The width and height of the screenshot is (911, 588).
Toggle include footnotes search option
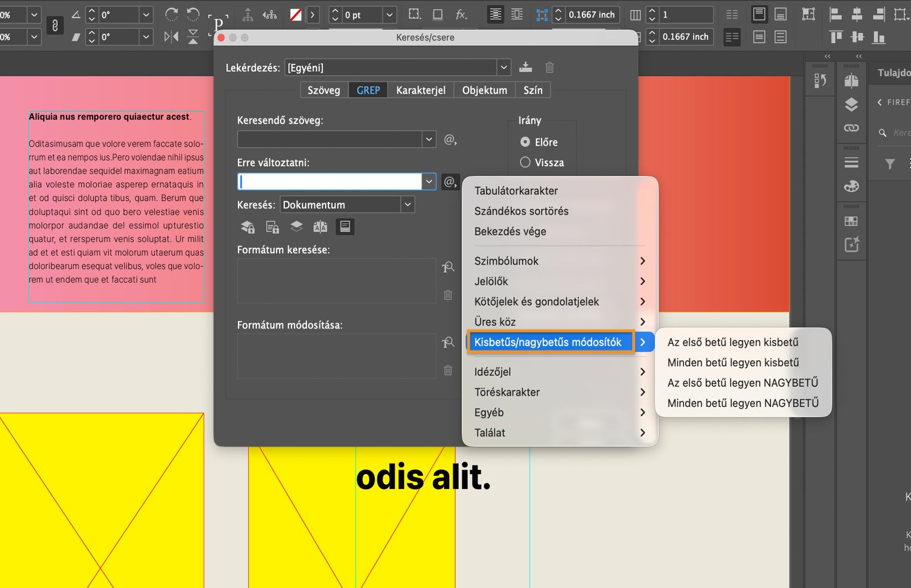(x=345, y=227)
